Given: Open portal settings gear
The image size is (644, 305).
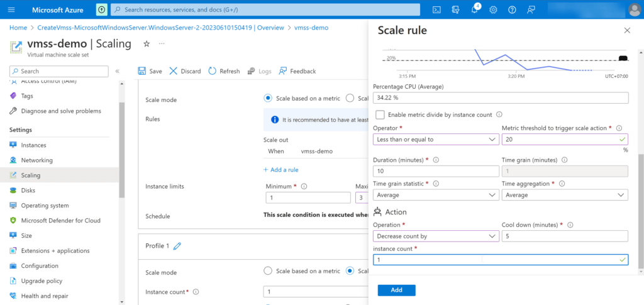Looking at the screenshot, I should 493,10.
